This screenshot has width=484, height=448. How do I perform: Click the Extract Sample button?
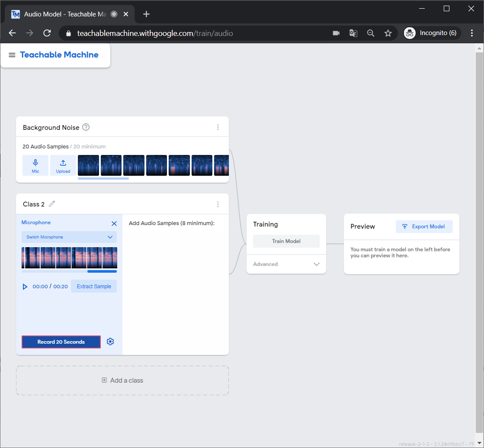[x=94, y=287]
